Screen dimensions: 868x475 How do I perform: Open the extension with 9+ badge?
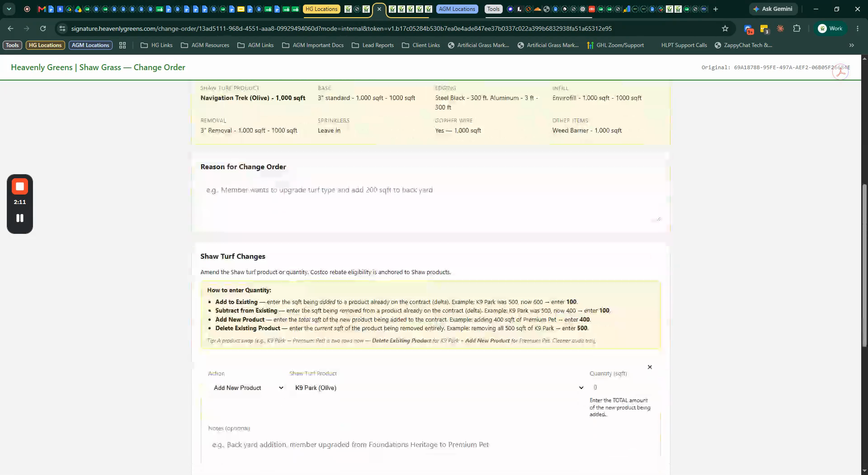[749, 29]
